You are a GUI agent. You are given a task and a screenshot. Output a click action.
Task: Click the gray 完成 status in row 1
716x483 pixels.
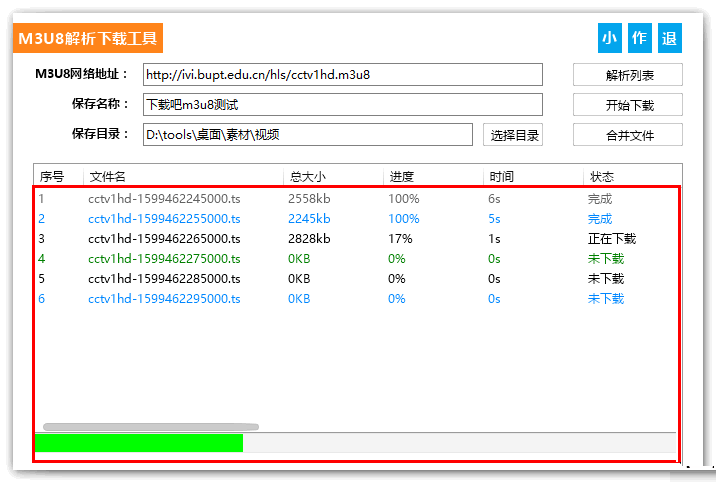(600, 199)
